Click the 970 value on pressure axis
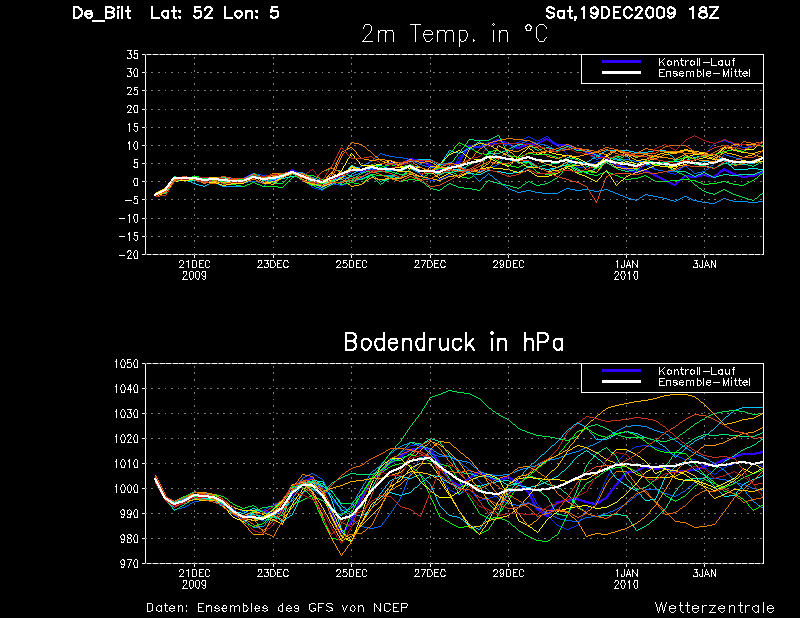The height and width of the screenshot is (618, 800). (x=129, y=564)
